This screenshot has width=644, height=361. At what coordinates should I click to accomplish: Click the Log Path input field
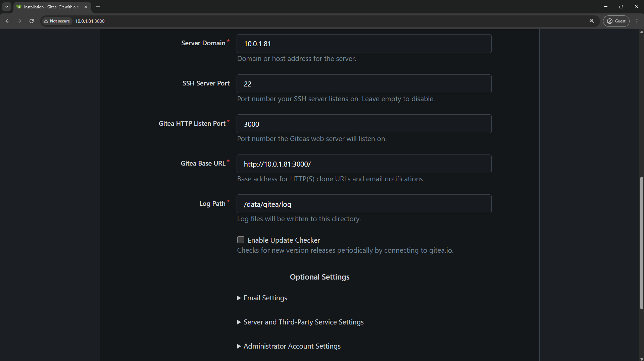click(364, 204)
